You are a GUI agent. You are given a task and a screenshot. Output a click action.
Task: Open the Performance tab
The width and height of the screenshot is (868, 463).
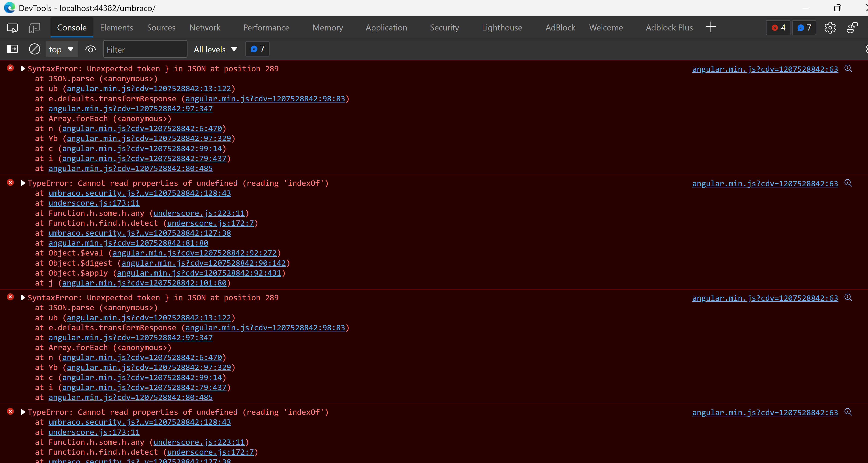(x=266, y=28)
